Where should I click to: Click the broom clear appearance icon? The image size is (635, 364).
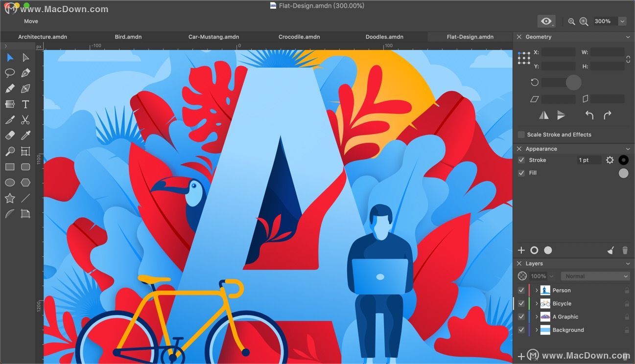click(611, 250)
